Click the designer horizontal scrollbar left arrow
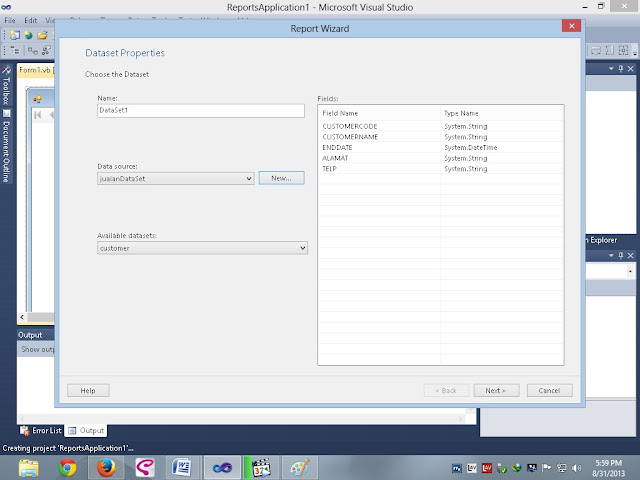The image size is (640, 480). [22, 317]
